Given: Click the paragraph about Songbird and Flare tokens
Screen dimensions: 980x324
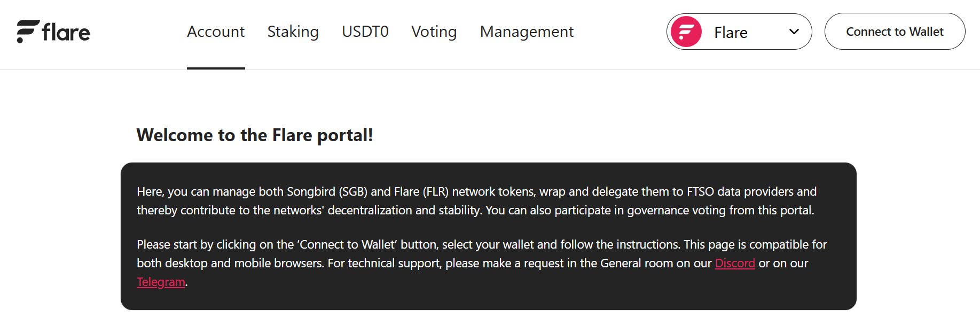Looking at the screenshot, I should [x=475, y=201].
